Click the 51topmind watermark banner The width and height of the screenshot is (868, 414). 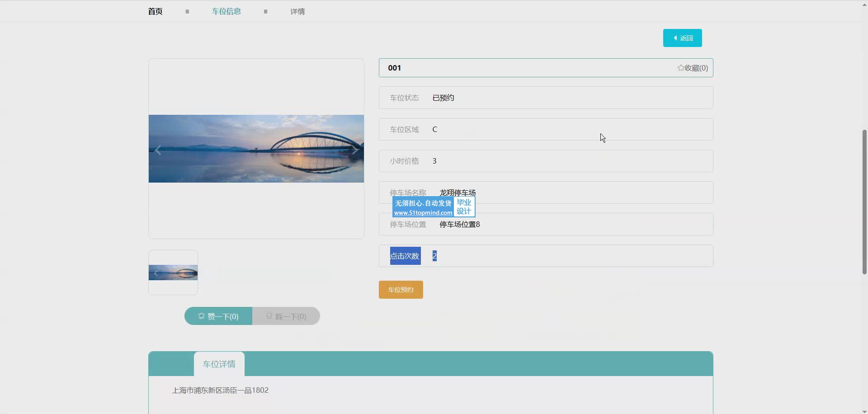[433, 207]
